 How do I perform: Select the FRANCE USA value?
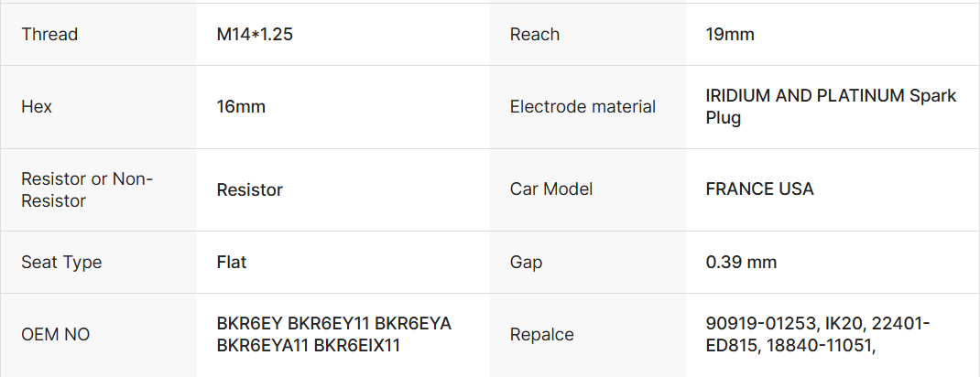[759, 189]
